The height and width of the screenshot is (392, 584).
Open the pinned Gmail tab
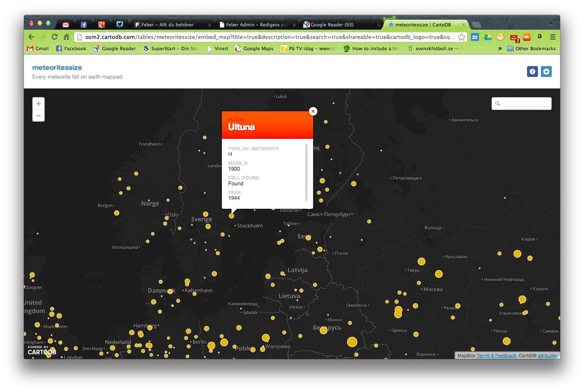coord(66,25)
